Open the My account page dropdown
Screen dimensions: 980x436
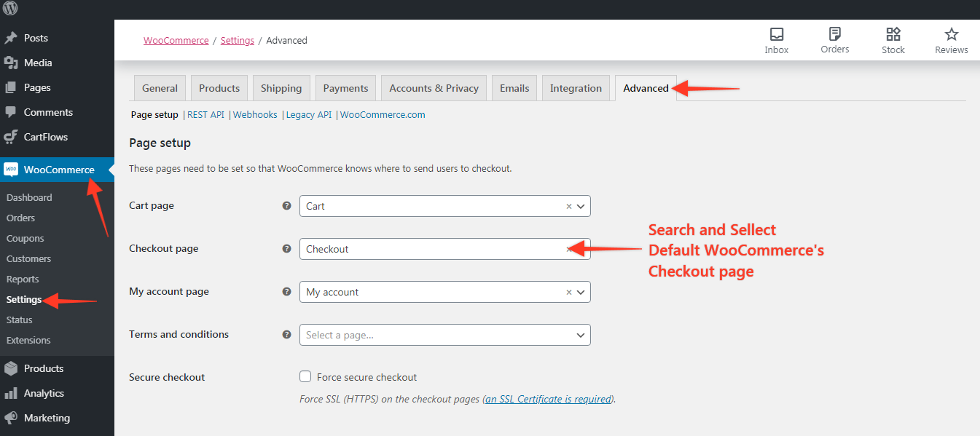click(x=581, y=292)
